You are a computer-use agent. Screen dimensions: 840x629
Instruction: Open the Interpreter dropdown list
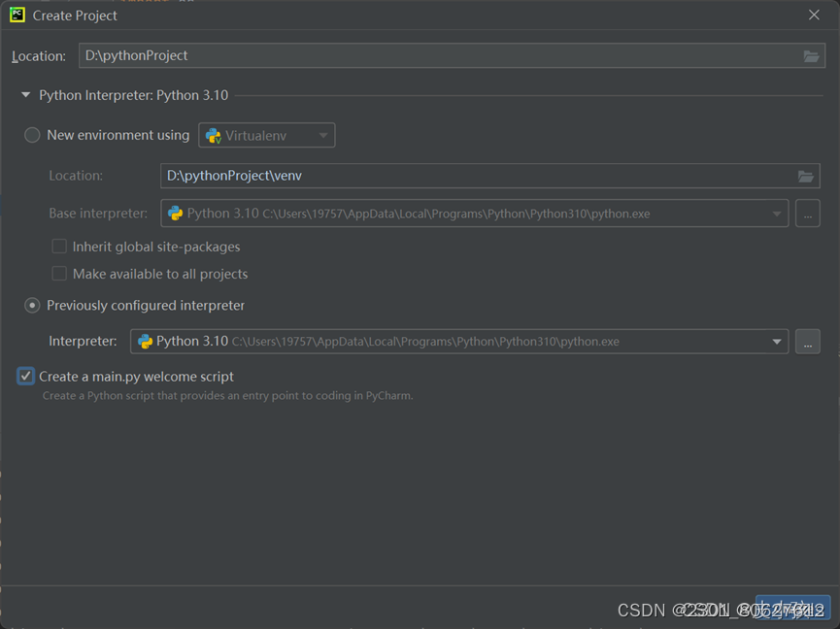(776, 341)
